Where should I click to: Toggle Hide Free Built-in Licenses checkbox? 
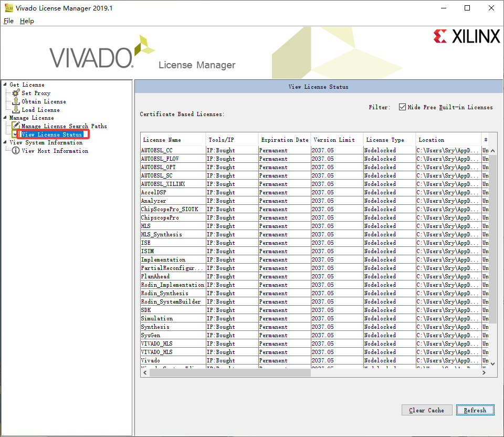[402, 107]
